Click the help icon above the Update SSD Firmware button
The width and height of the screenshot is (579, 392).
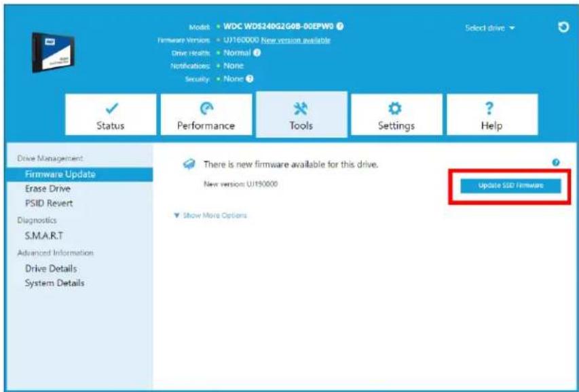click(x=556, y=162)
